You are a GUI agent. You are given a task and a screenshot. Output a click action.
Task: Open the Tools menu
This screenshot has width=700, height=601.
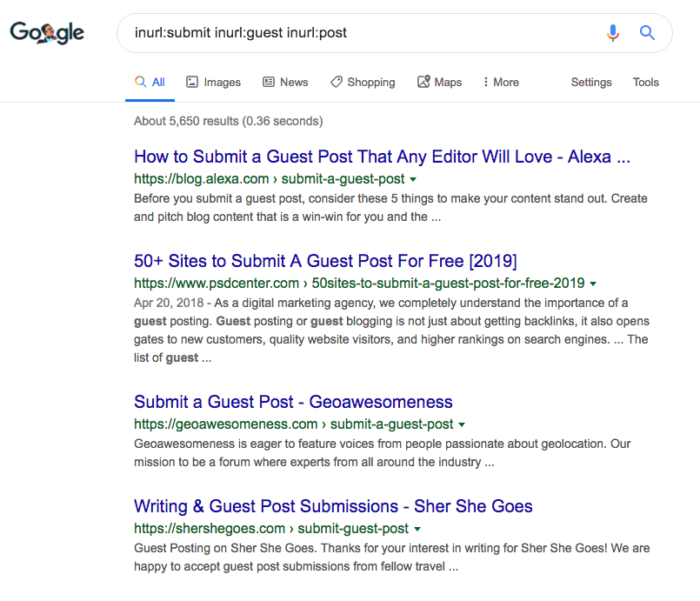(646, 82)
